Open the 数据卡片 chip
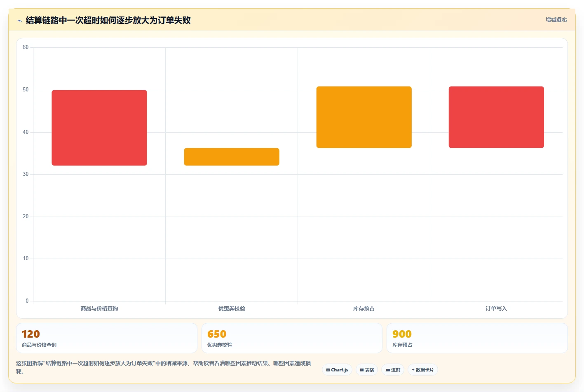 tap(423, 370)
